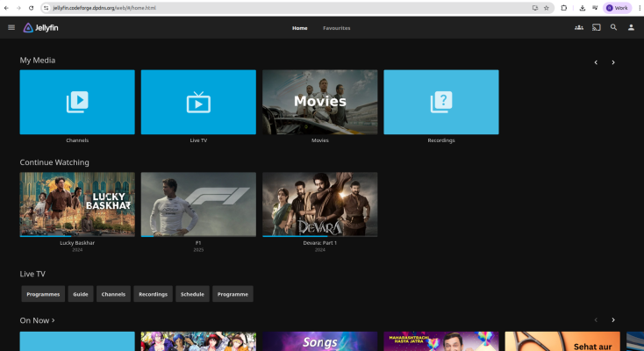Open Live TV Programmes button
The image size is (644, 351).
click(43, 294)
